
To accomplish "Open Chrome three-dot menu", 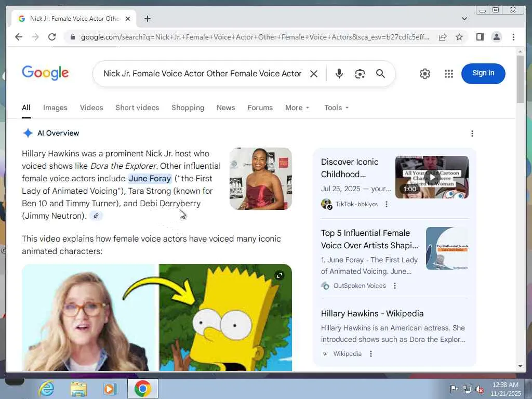I will pyautogui.click(x=513, y=37).
